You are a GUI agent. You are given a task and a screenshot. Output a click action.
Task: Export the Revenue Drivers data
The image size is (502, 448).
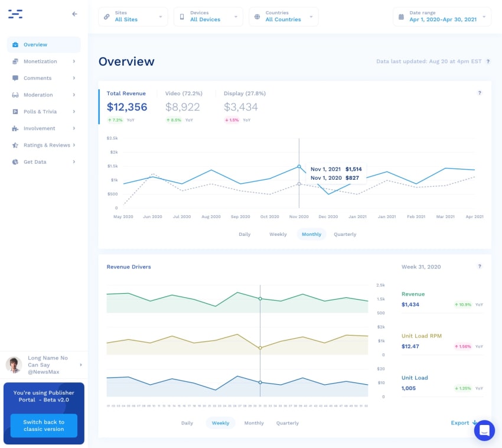[463, 423]
